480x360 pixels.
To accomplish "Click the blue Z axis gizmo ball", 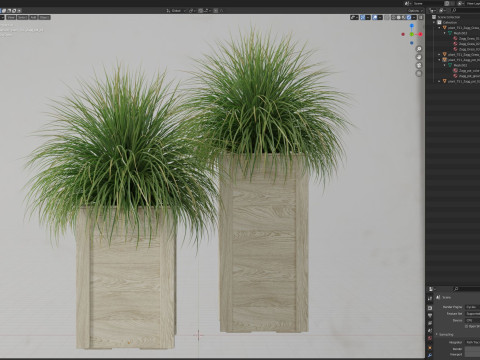I will pos(412,25).
